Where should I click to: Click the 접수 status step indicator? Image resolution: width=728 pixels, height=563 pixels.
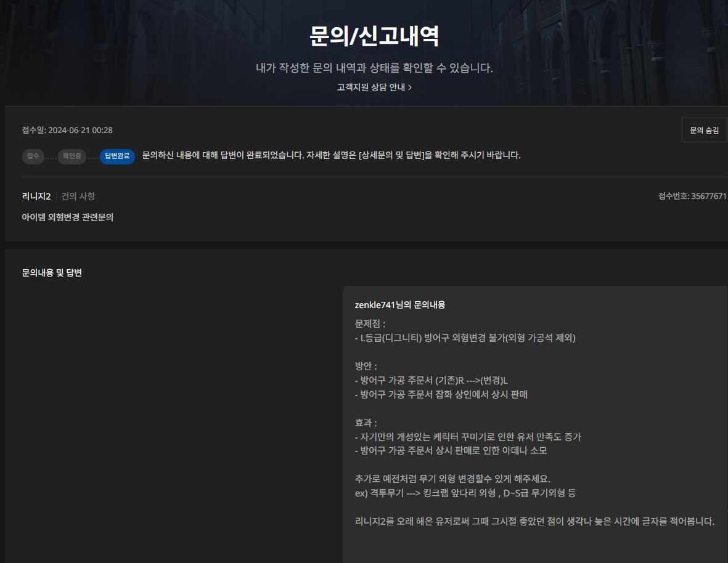33,156
